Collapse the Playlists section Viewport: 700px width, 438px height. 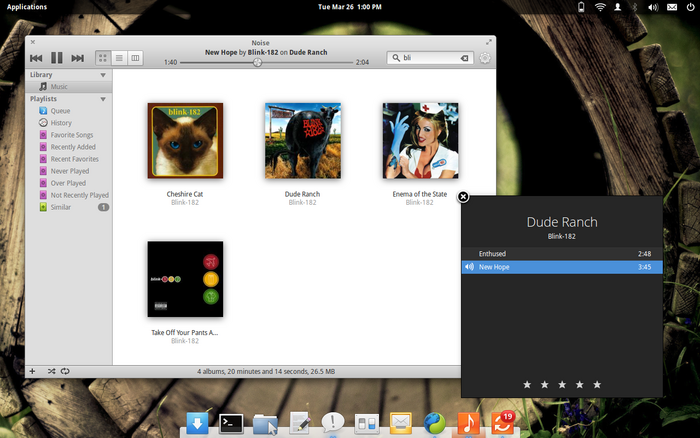pos(102,99)
